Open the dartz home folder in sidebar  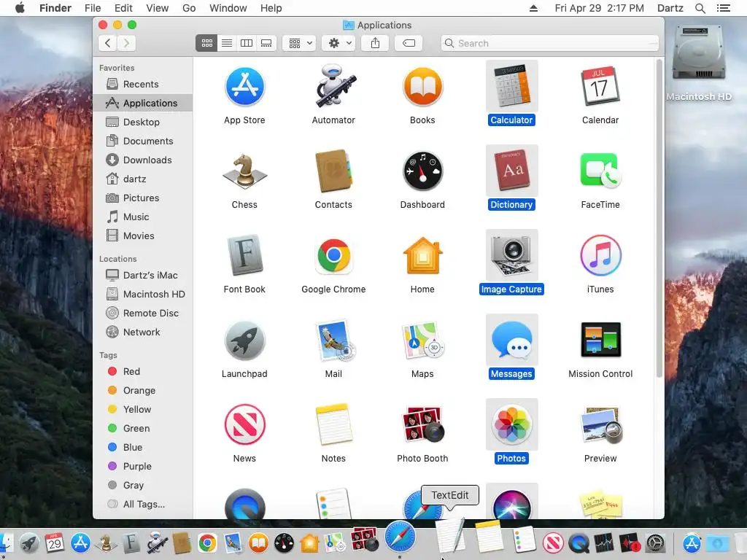click(143, 179)
